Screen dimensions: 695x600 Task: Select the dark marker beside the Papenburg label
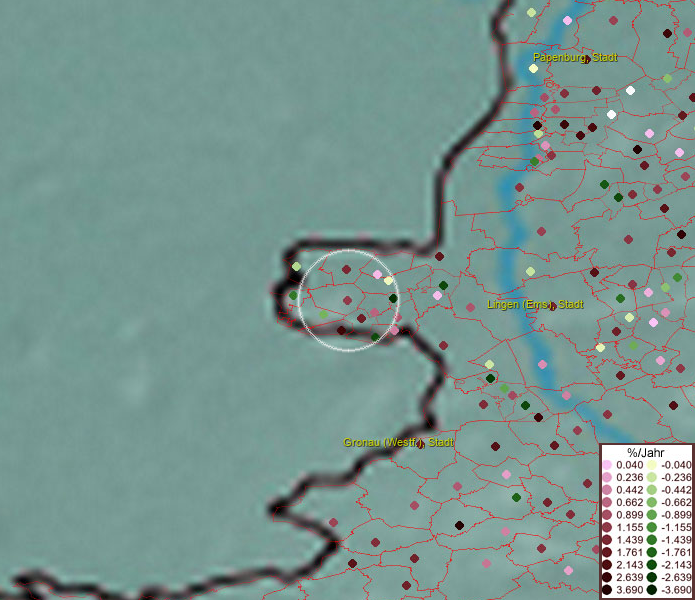pos(586,60)
